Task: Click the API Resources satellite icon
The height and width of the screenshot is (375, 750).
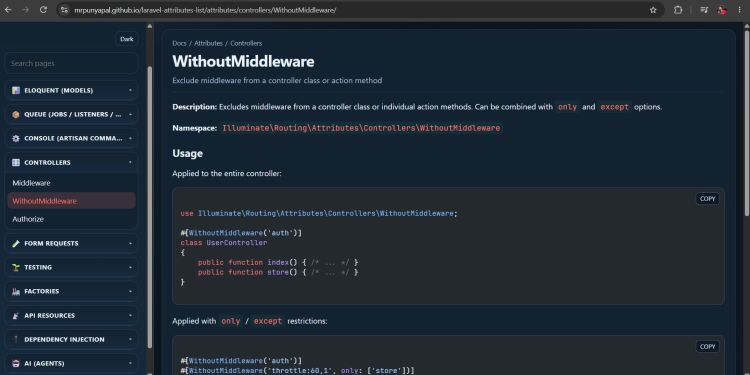Action: pyautogui.click(x=16, y=316)
